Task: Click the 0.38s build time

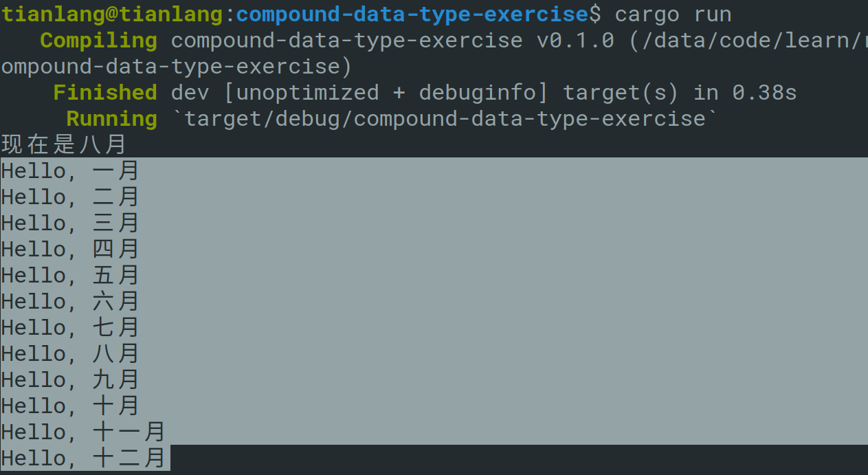Action: 764,92
